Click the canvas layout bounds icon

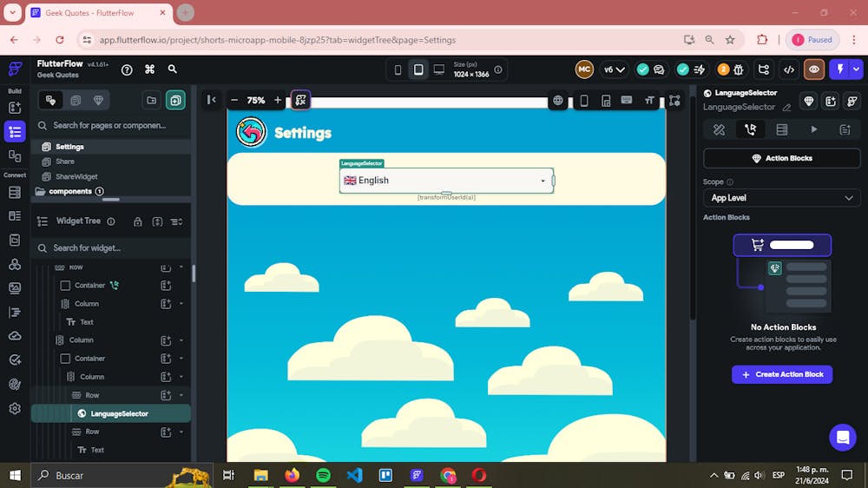coord(674,100)
